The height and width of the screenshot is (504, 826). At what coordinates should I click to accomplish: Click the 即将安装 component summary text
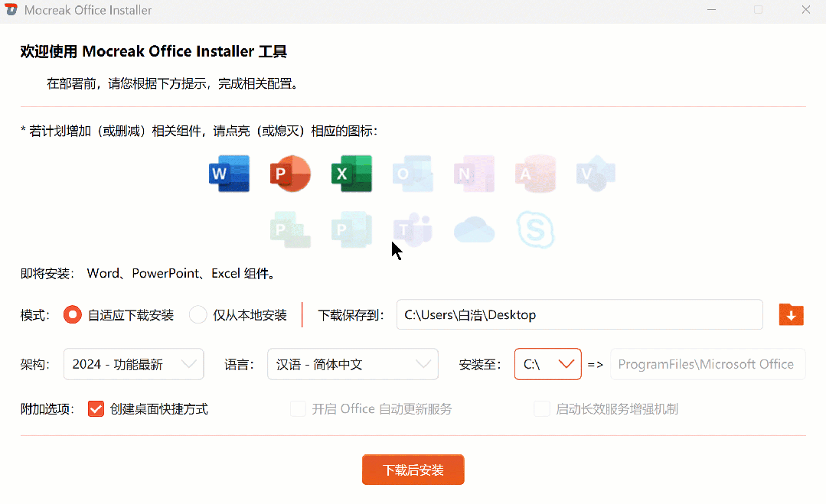(x=149, y=274)
